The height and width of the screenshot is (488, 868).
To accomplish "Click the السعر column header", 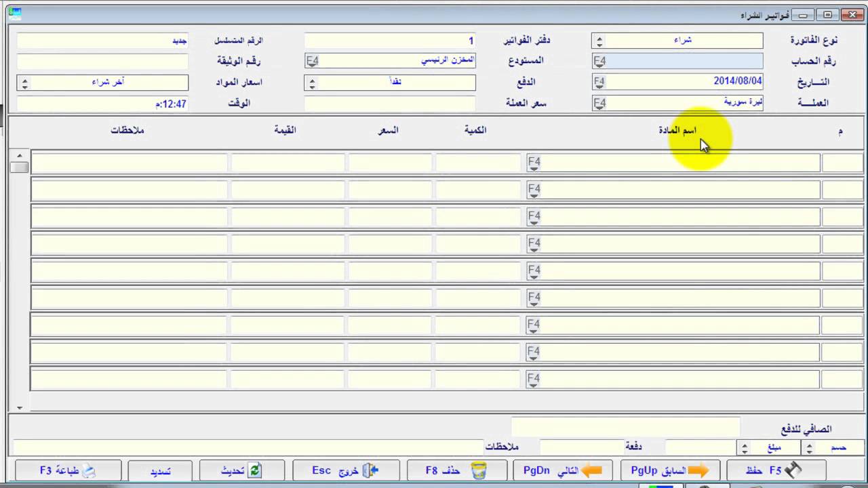I will [x=388, y=130].
